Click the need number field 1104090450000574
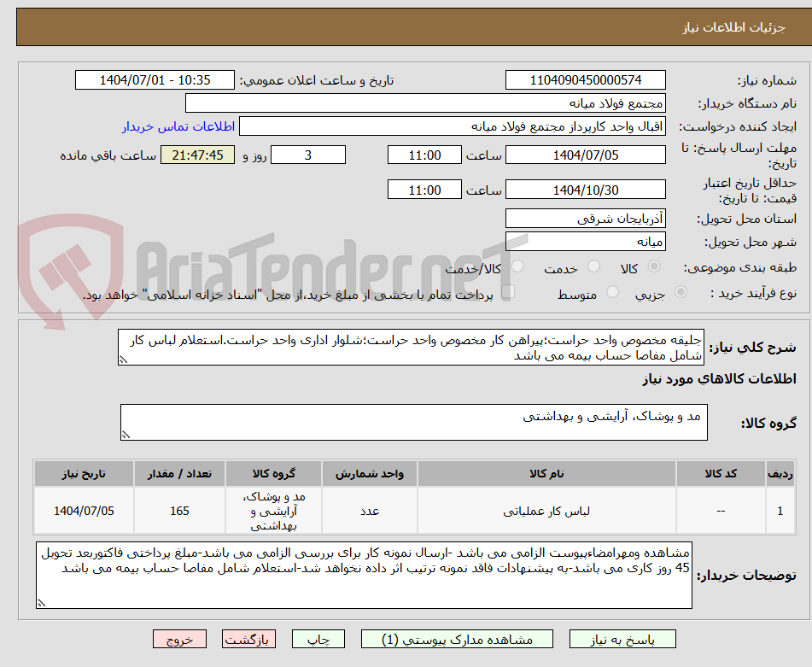812x667 pixels. point(586,79)
